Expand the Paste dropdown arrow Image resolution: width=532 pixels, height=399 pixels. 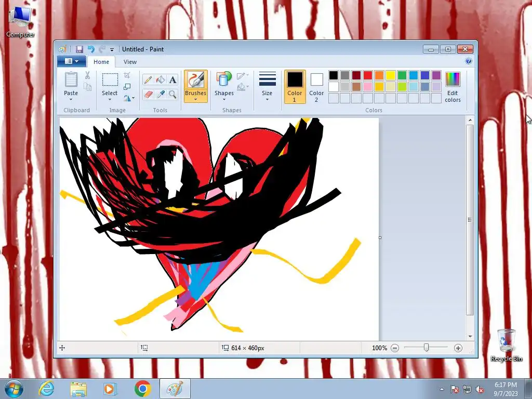pos(71,100)
